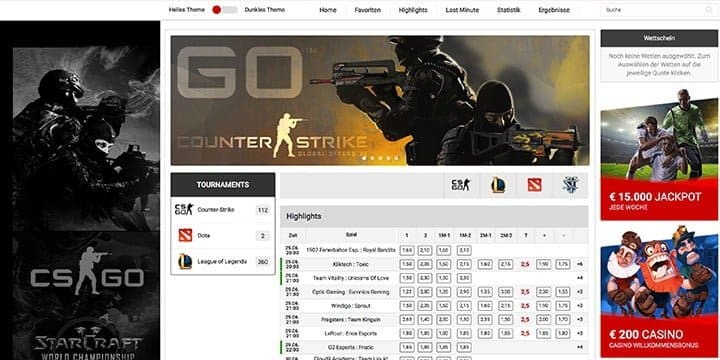Select the Dunkles Theme label
The width and height of the screenshot is (720, 360).
point(264,10)
